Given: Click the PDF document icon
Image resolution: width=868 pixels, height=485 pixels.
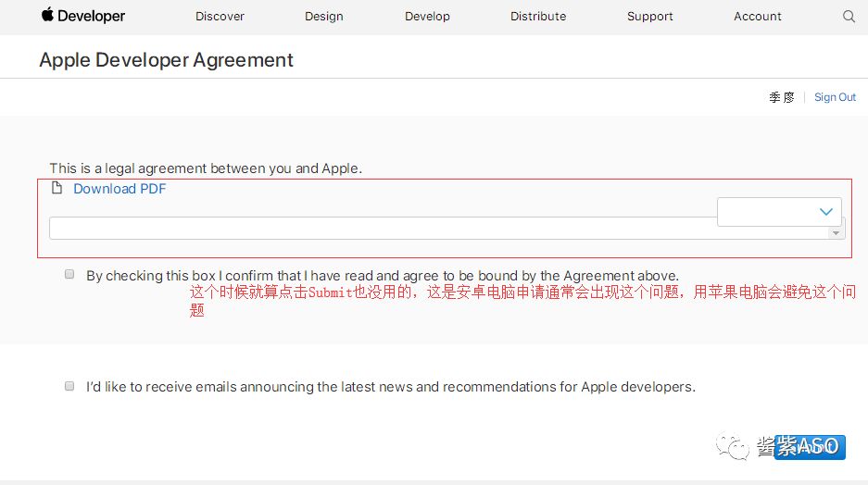Looking at the screenshot, I should point(57,188).
